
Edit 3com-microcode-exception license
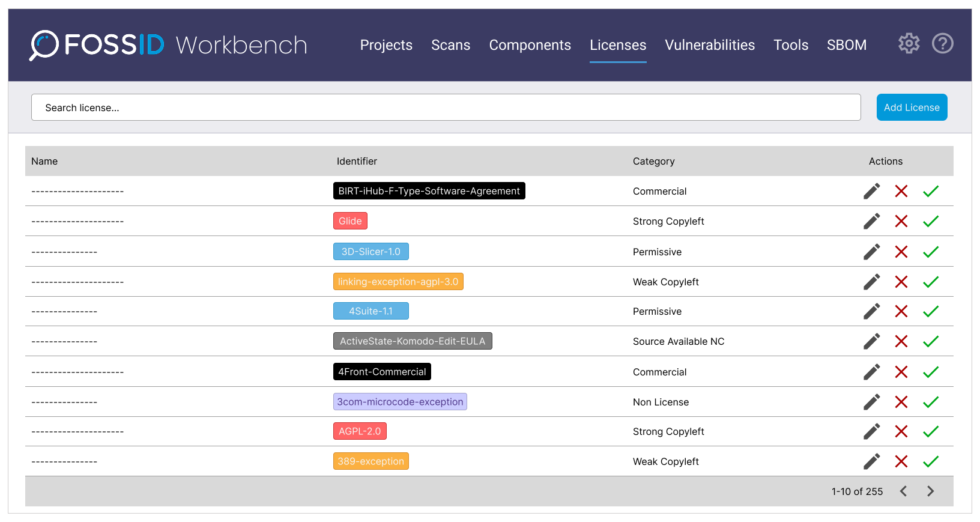point(872,402)
